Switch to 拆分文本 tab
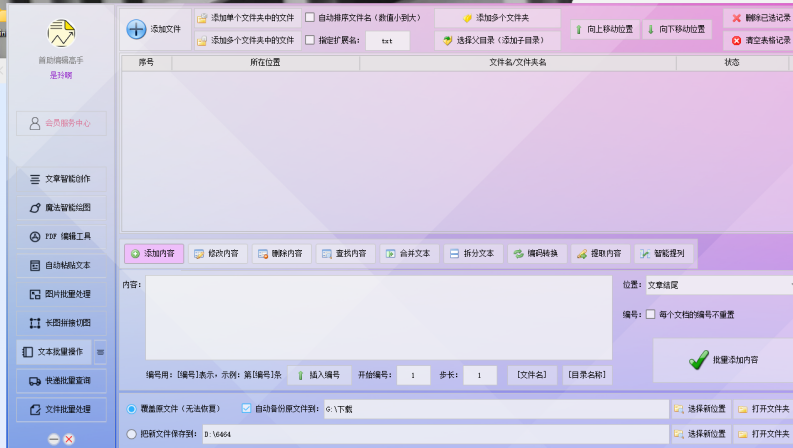The height and width of the screenshot is (448, 793). (x=473, y=253)
